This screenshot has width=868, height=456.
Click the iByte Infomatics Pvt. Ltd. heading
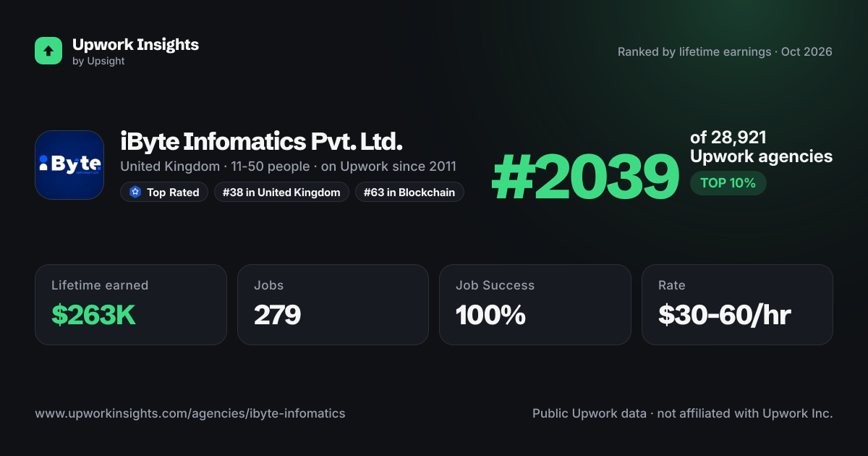click(x=261, y=141)
